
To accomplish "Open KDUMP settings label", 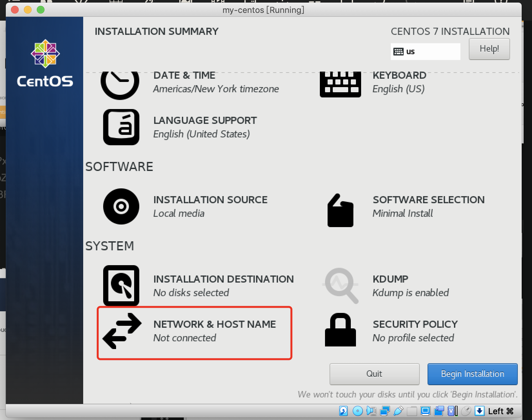I will pyautogui.click(x=390, y=279).
